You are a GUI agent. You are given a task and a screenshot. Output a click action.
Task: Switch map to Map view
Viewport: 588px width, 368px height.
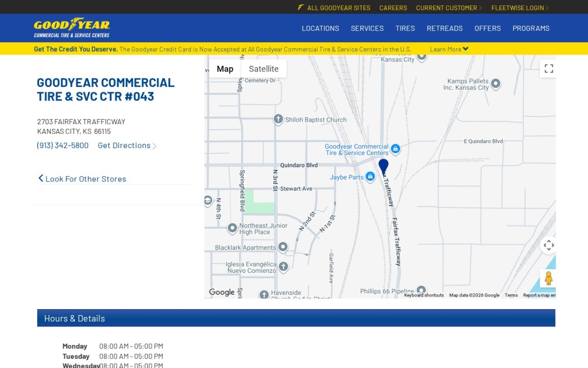225,69
